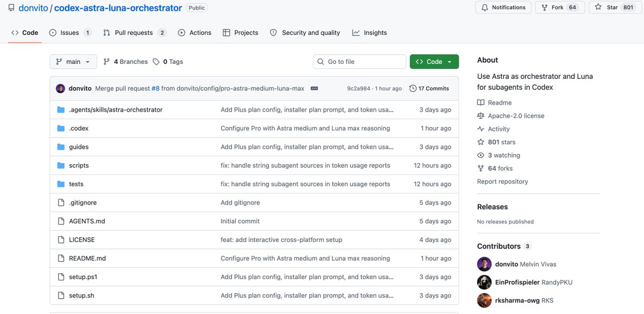Open the 17 Commits history link

429,88
